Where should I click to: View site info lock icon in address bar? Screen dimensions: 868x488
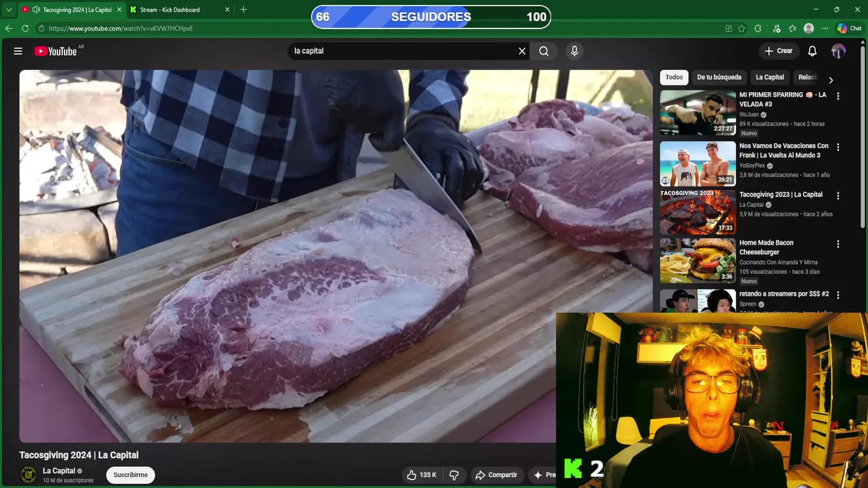point(41,28)
